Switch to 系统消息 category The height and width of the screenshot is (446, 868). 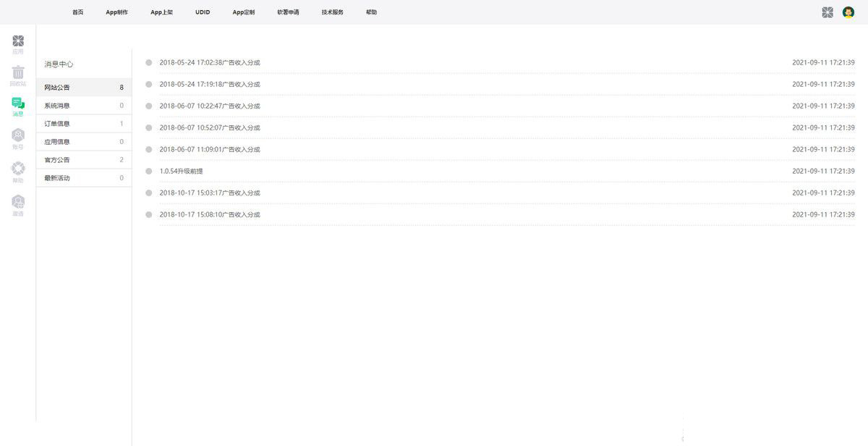[x=58, y=106]
